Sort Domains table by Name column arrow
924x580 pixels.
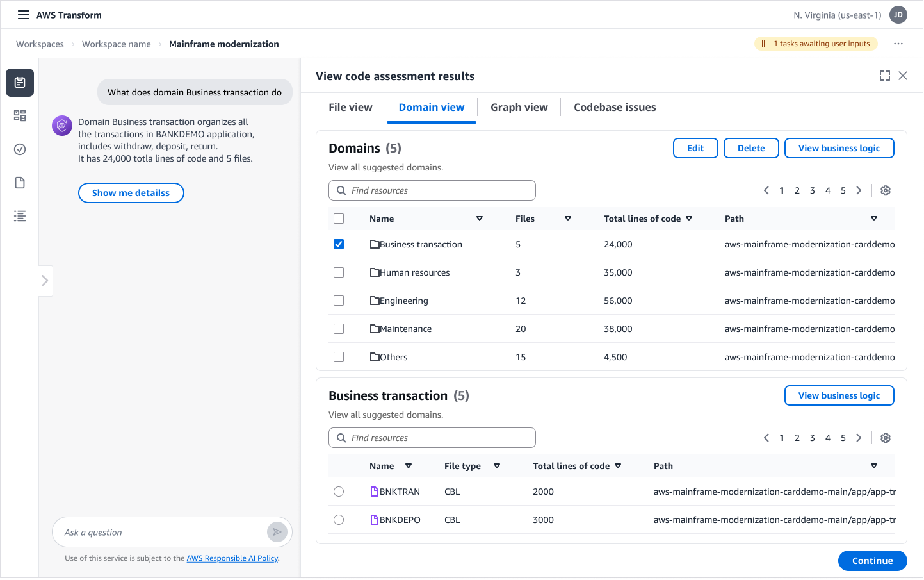point(480,219)
